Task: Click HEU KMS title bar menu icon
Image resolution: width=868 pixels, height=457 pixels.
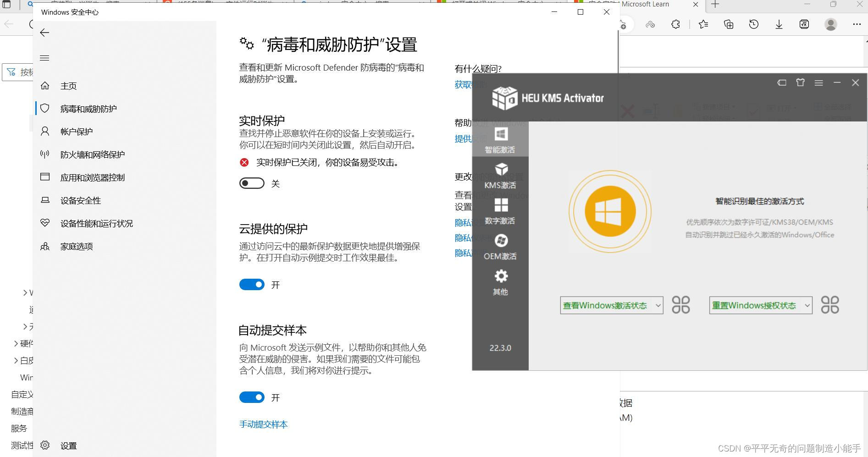Action: pyautogui.click(x=818, y=83)
